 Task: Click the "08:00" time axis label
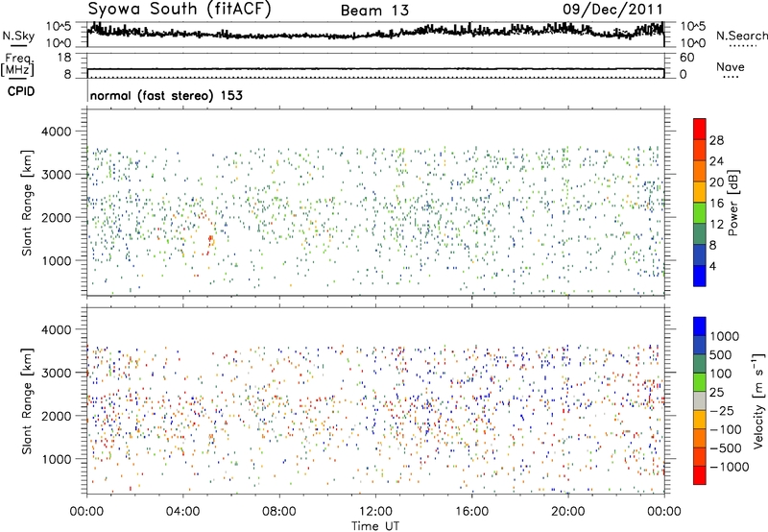point(278,512)
